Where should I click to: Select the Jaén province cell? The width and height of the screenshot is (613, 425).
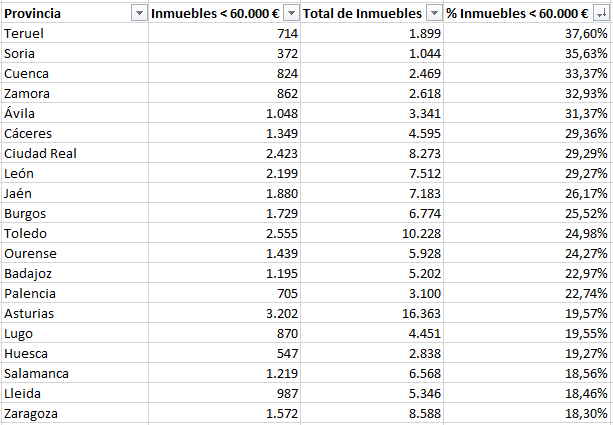coord(75,193)
